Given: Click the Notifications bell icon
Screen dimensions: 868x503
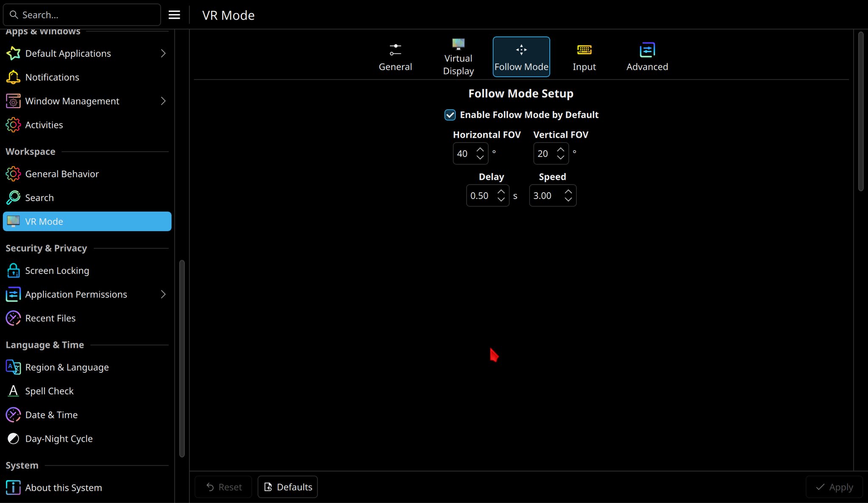Looking at the screenshot, I should pyautogui.click(x=13, y=77).
